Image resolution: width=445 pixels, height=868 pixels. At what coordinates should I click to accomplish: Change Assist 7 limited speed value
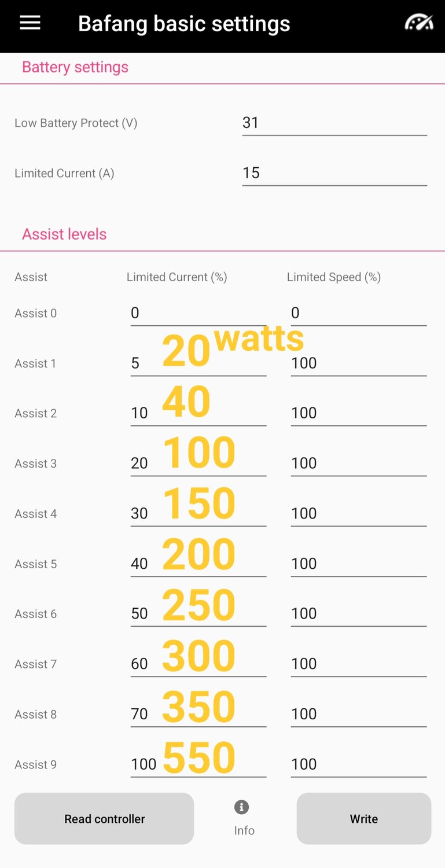tap(358, 664)
